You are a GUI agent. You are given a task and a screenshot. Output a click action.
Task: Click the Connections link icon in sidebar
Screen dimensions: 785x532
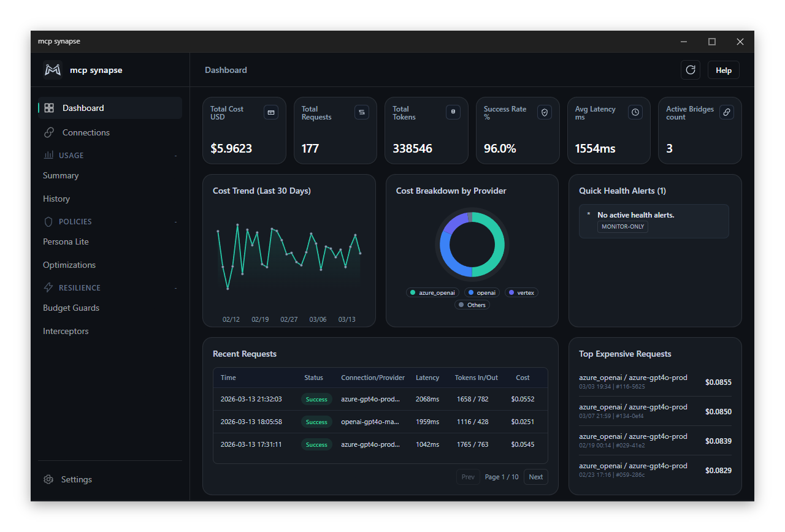48,132
